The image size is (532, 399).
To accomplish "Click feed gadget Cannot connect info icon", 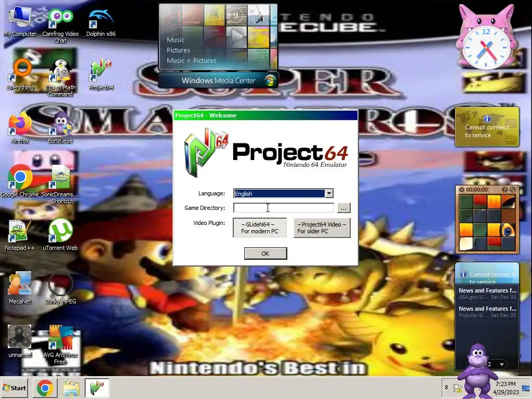I will pos(463,274).
